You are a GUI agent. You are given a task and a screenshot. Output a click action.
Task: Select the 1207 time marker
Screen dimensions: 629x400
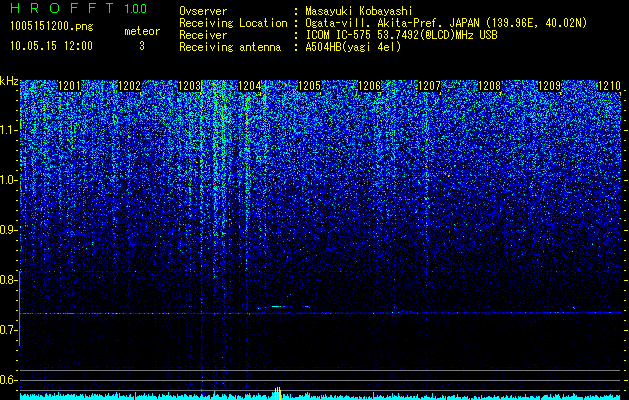(429, 86)
